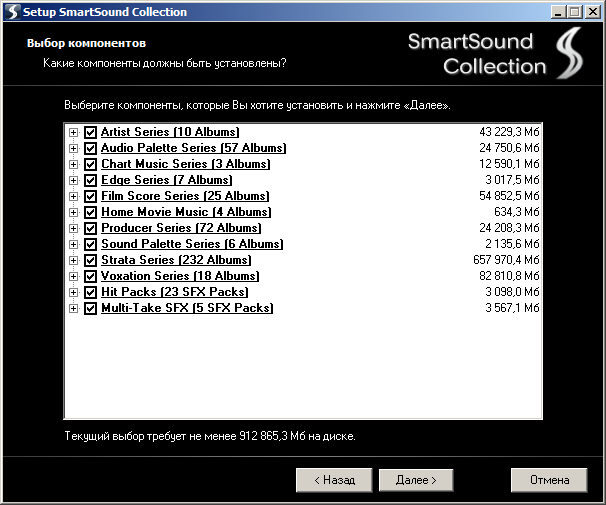Toggle the Voxation Series checkbox
606x505 pixels.
pyautogui.click(x=90, y=276)
